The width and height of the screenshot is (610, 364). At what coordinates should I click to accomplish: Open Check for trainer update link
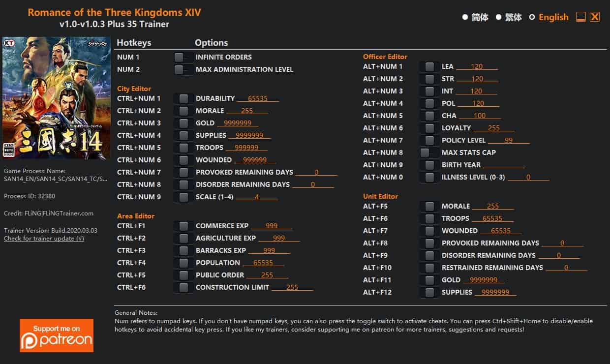[x=44, y=239]
